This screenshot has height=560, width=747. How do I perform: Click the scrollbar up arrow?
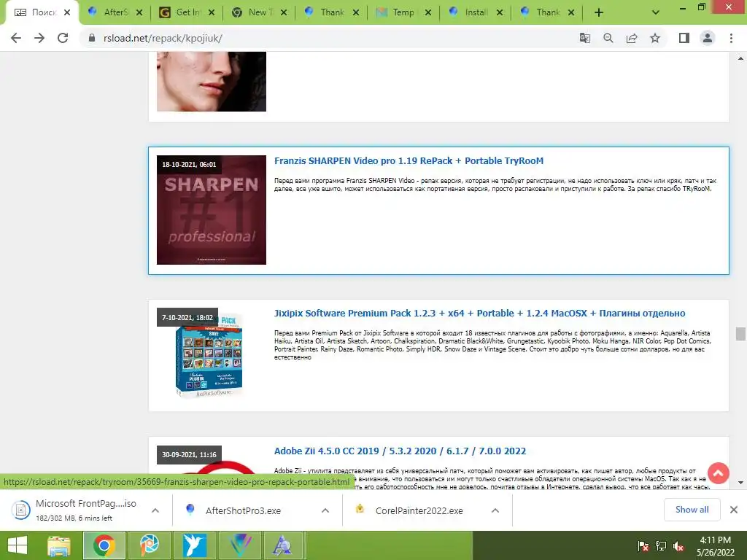(740, 58)
